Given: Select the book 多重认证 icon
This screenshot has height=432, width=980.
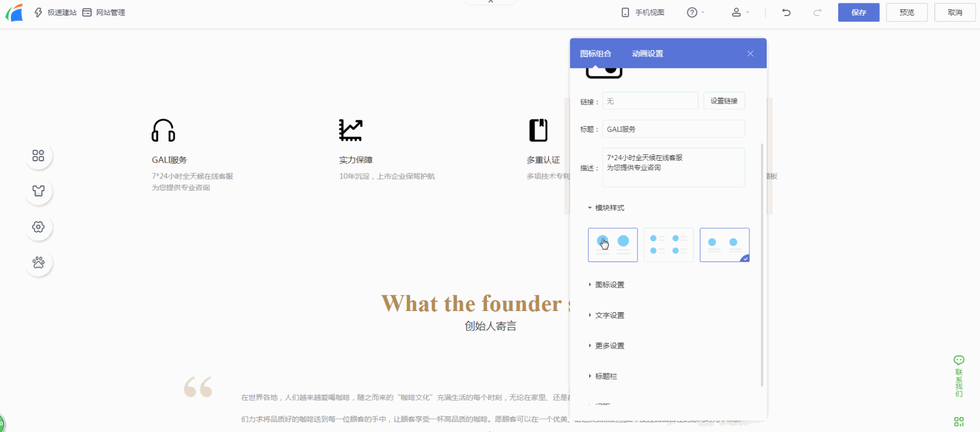Looking at the screenshot, I should [538, 130].
